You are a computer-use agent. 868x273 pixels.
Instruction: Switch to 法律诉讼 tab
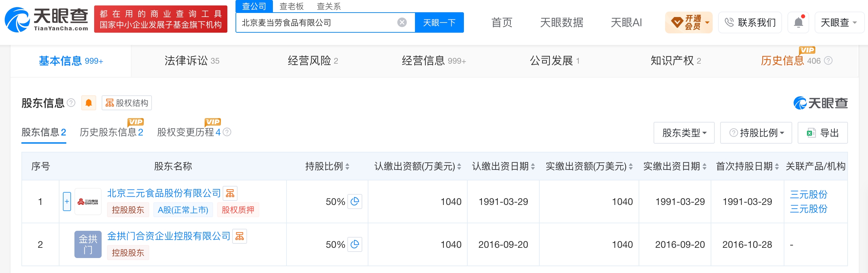[x=192, y=61]
